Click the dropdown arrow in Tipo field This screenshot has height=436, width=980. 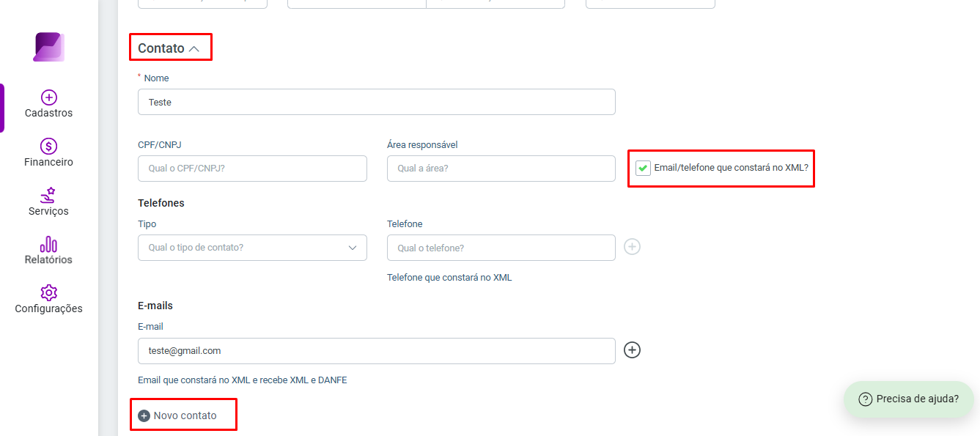point(353,248)
